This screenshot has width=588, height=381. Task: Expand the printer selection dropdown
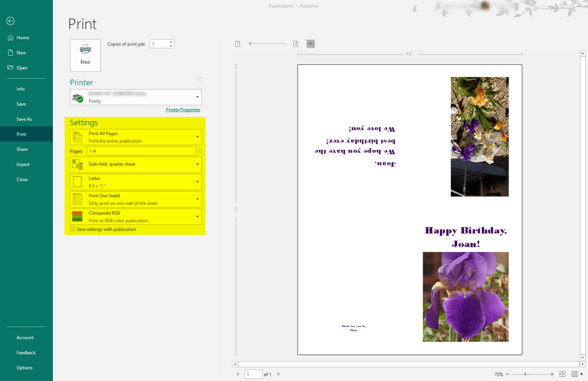(x=198, y=97)
